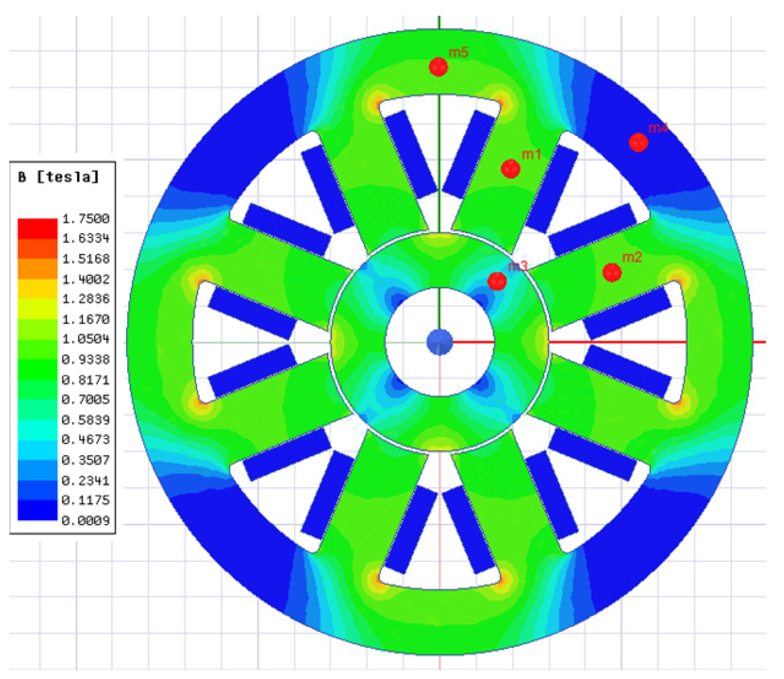Click the red m1 marker dot

510,169
